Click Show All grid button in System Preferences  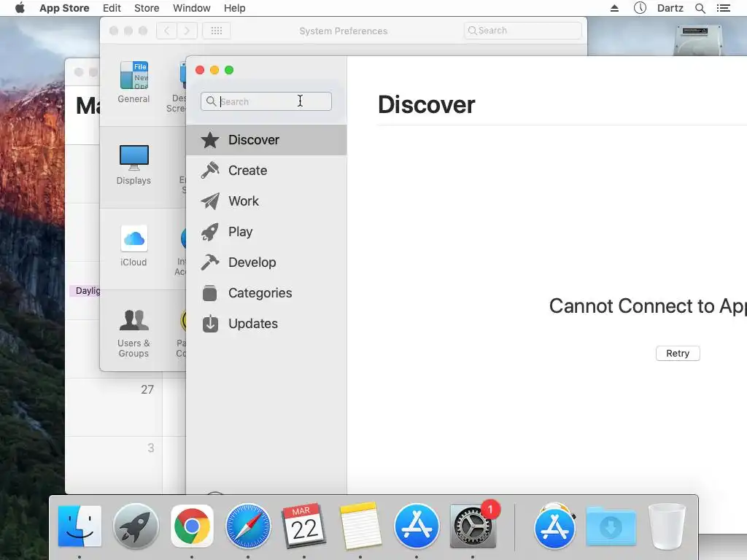[x=217, y=31]
